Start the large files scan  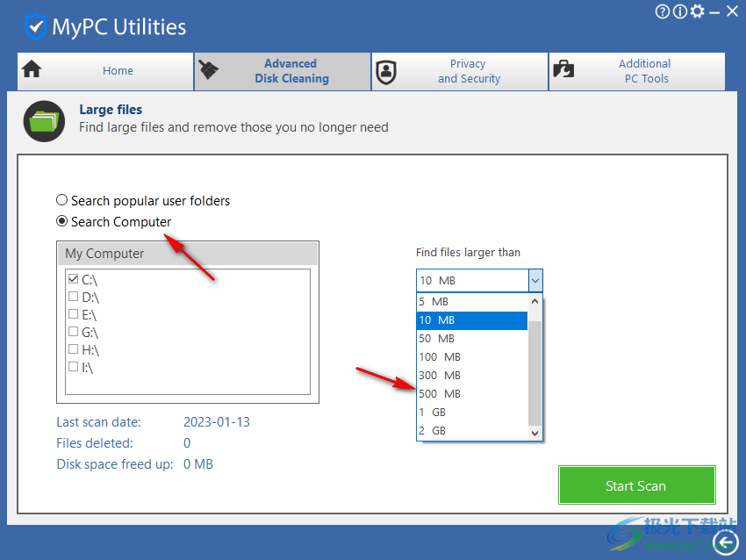tap(636, 485)
